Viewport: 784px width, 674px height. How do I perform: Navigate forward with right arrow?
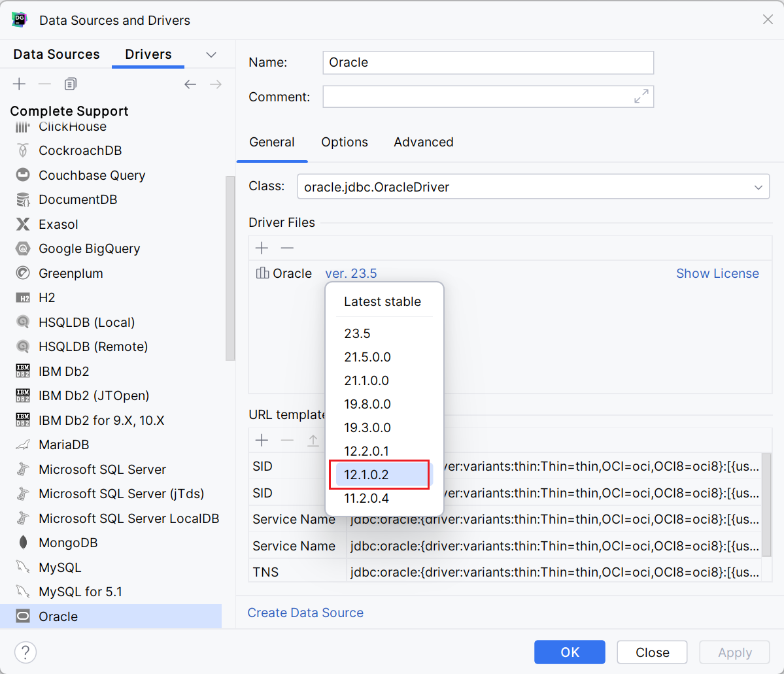pos(216,84)
